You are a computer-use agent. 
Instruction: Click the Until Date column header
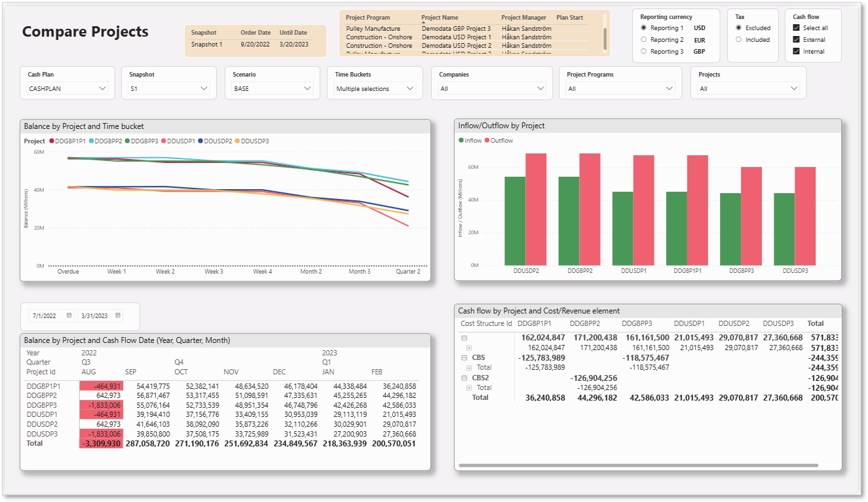293,33
